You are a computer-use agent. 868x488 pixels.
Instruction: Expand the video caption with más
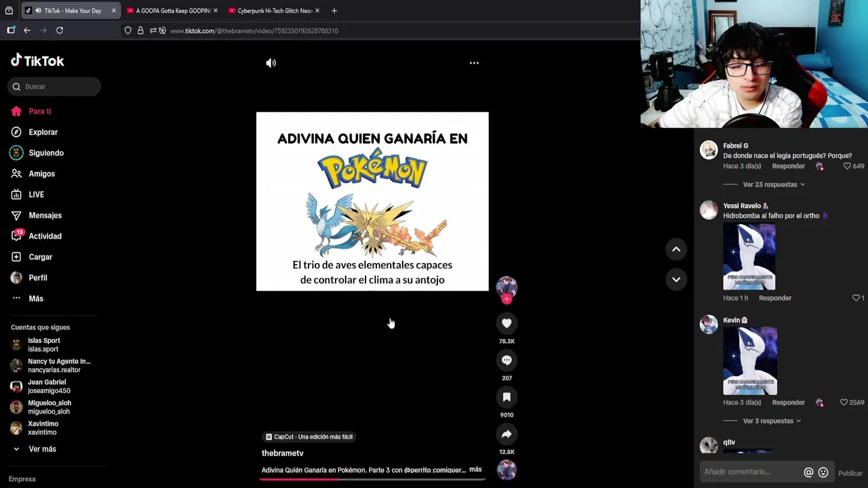(475, 470)
